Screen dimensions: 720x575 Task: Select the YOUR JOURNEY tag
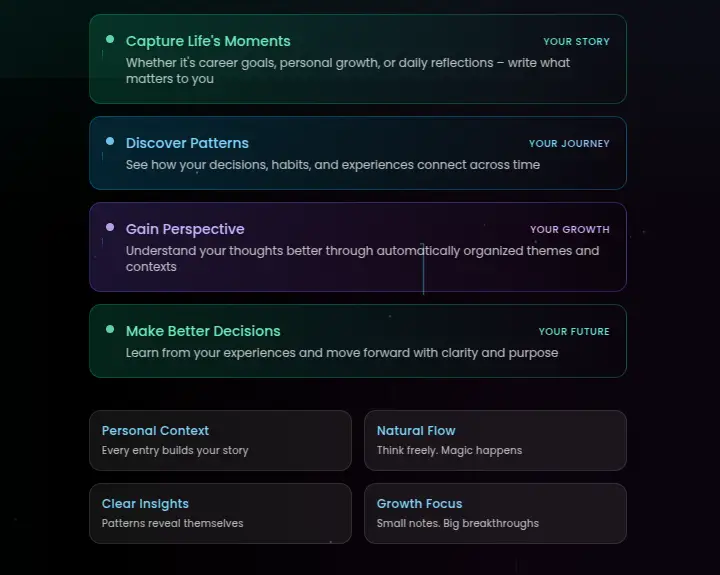pyautogui.click(x=569, y=144)
